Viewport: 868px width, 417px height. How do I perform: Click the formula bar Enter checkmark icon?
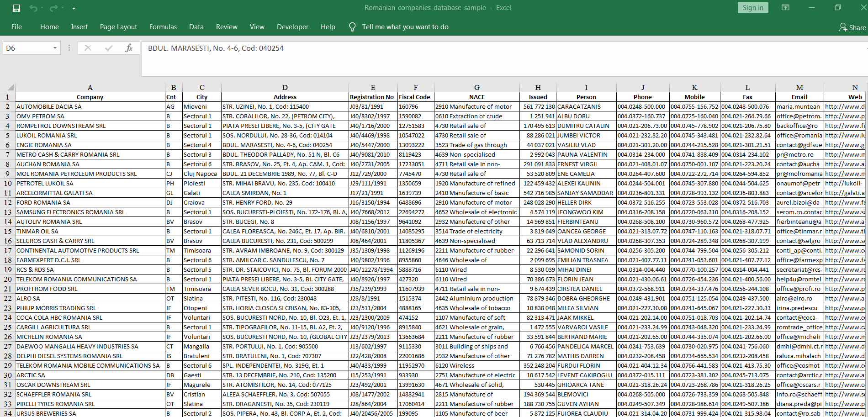pyautogui.click(x=109, y=48)
